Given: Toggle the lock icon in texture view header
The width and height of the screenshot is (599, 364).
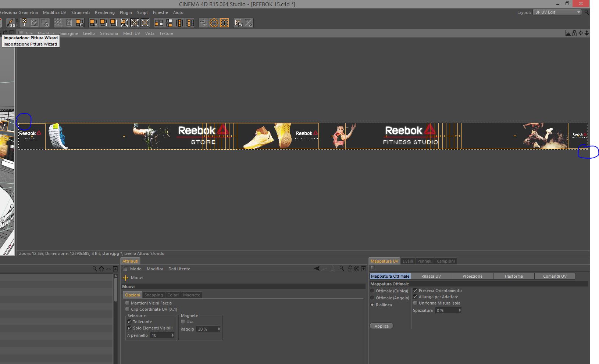Looking at the screenshot, I should tap(574, 33).
